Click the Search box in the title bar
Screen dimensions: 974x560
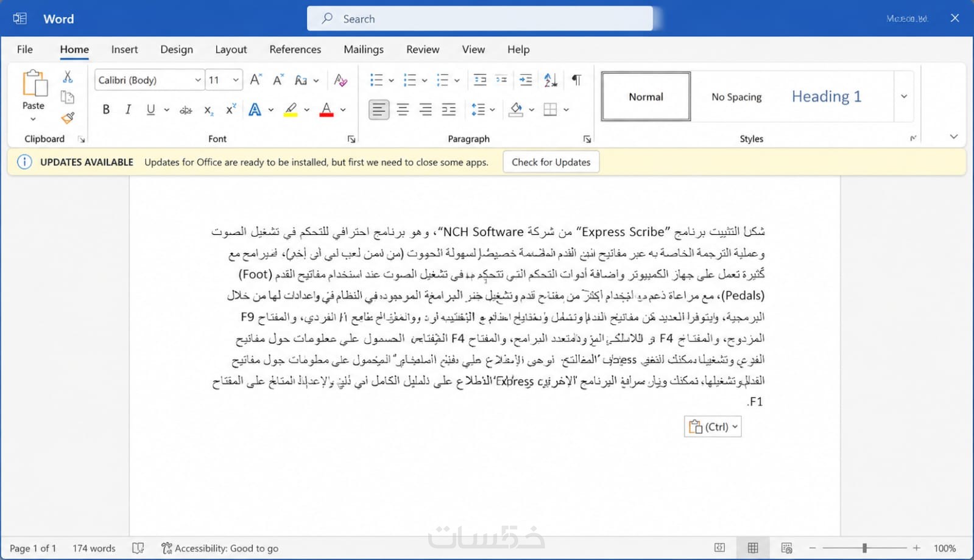point(480,19)
